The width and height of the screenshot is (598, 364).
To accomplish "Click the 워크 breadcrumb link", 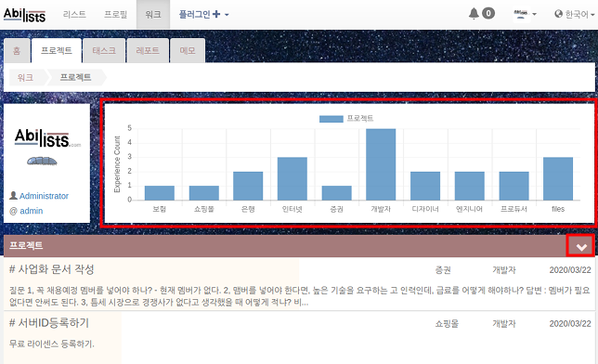I will click(26, 77).
